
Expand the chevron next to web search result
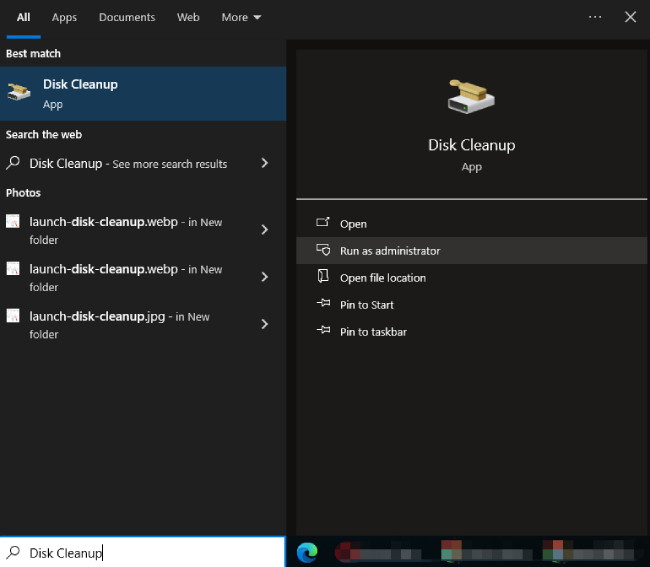pos(264,163)
